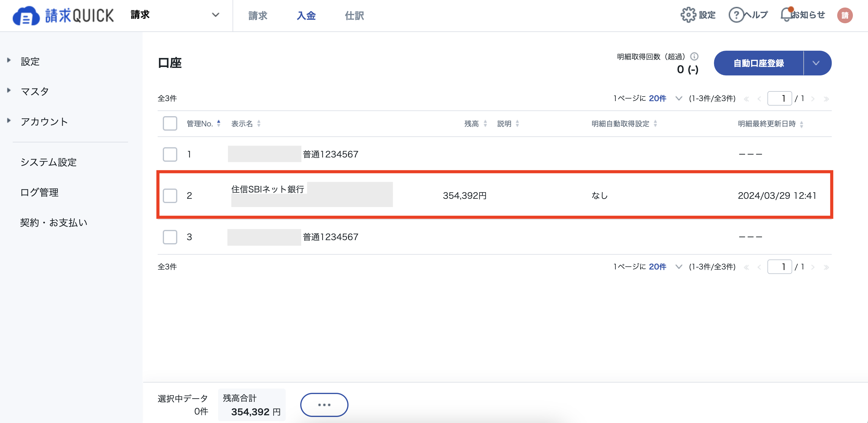The image size is (868, 423).
Task: Go to previous page in top pagination
Action: click(759, 99)
